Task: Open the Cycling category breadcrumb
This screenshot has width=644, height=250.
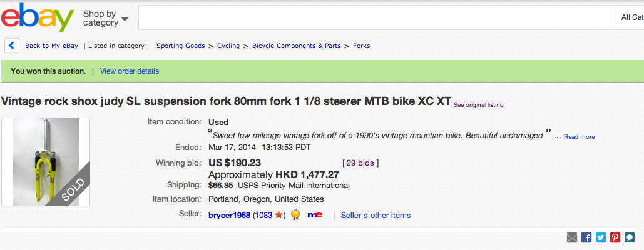Action: point(228,46)
